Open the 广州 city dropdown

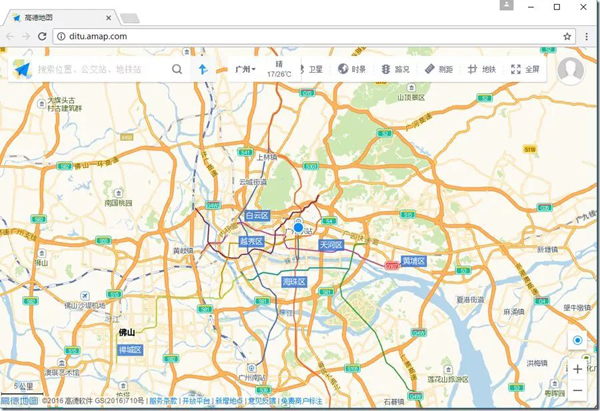click(x=245, y=69)
